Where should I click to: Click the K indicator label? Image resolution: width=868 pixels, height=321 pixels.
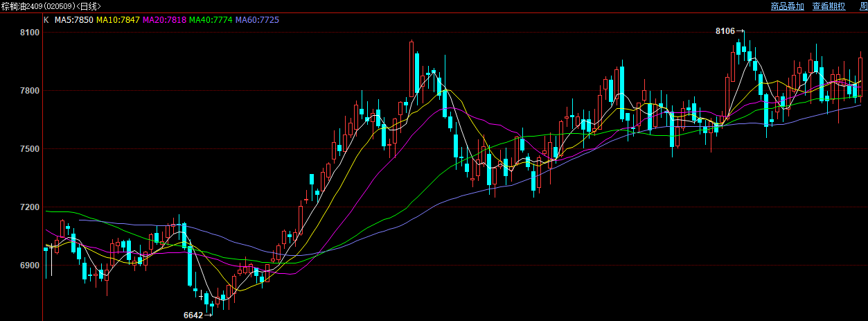coord(46,19)
